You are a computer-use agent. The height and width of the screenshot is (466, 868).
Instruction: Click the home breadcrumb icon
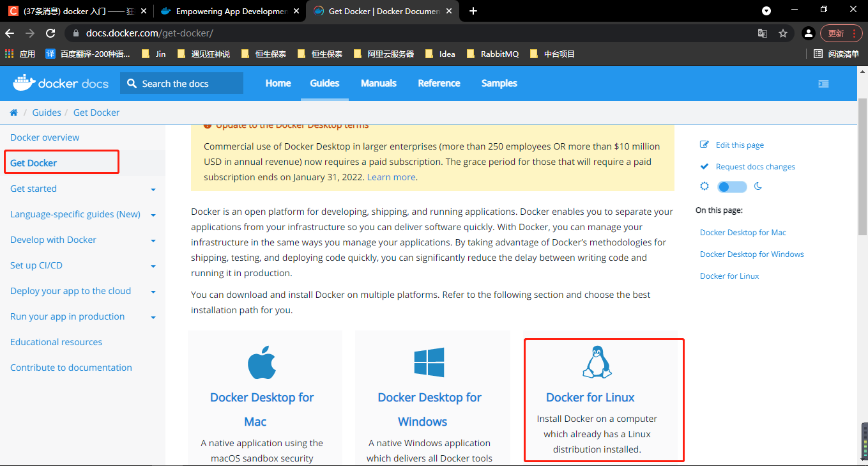[x=14, y=113]
